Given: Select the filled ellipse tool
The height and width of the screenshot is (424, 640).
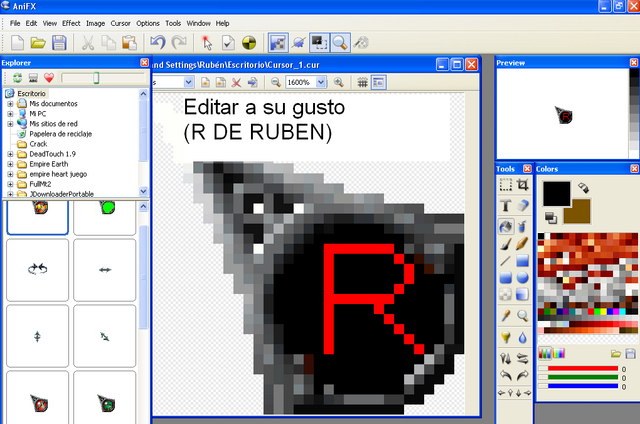Looking at the screenshot, I should point(522,278).
